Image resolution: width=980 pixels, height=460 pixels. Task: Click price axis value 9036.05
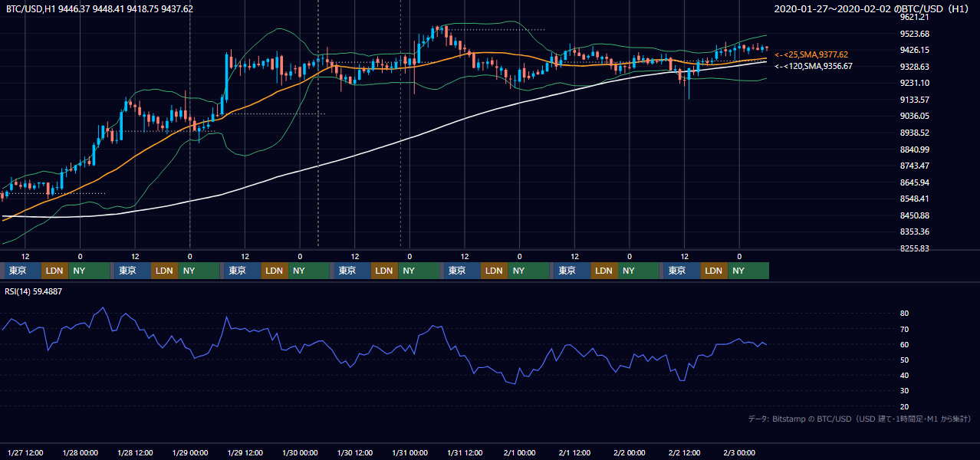[915, 116]
